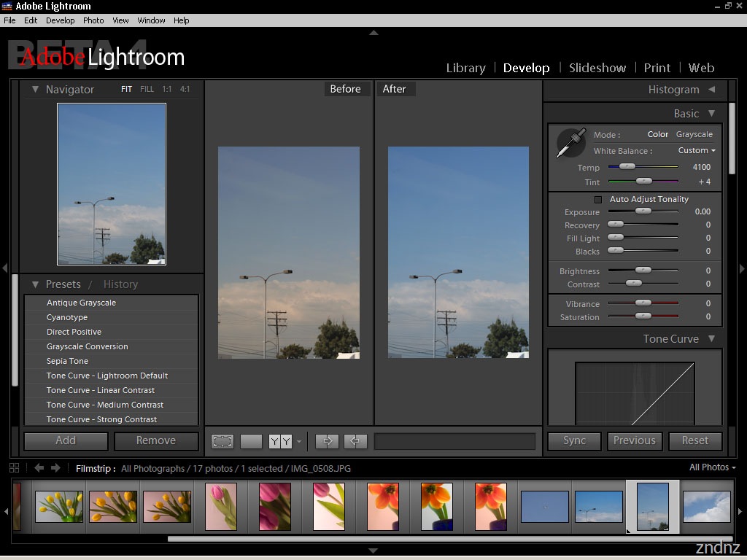Screen dimensions: 747x560
Task: Click the Add preset button
Action: pyautogui.click(x=66, y=441)
